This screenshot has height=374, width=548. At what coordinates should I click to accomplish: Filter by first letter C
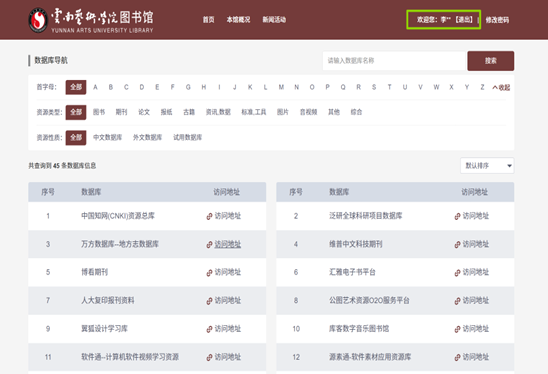tap(126, 87)
